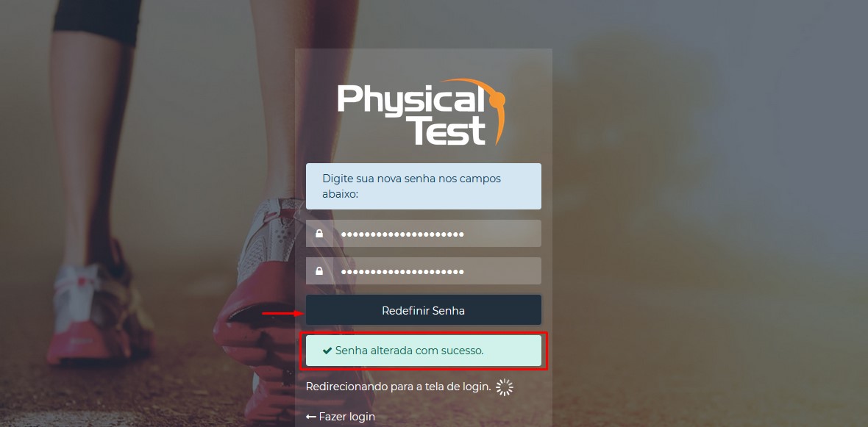Click the orange ball on the logo arc
This screenshot has height=427, width=868.
click(498, 99)
